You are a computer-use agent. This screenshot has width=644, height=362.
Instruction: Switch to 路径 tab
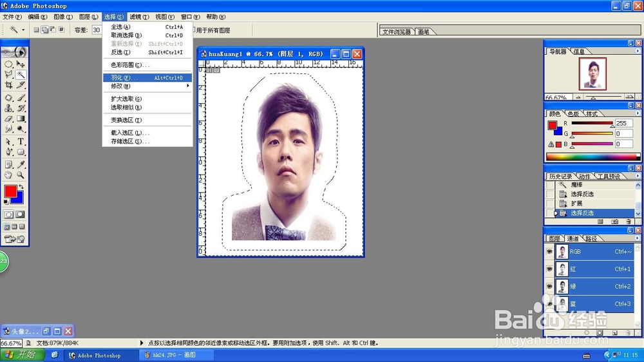click(x=591, y=238)
